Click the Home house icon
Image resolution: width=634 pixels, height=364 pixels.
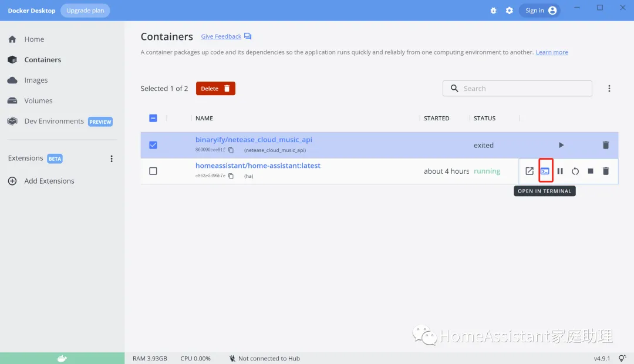[12, 39]
